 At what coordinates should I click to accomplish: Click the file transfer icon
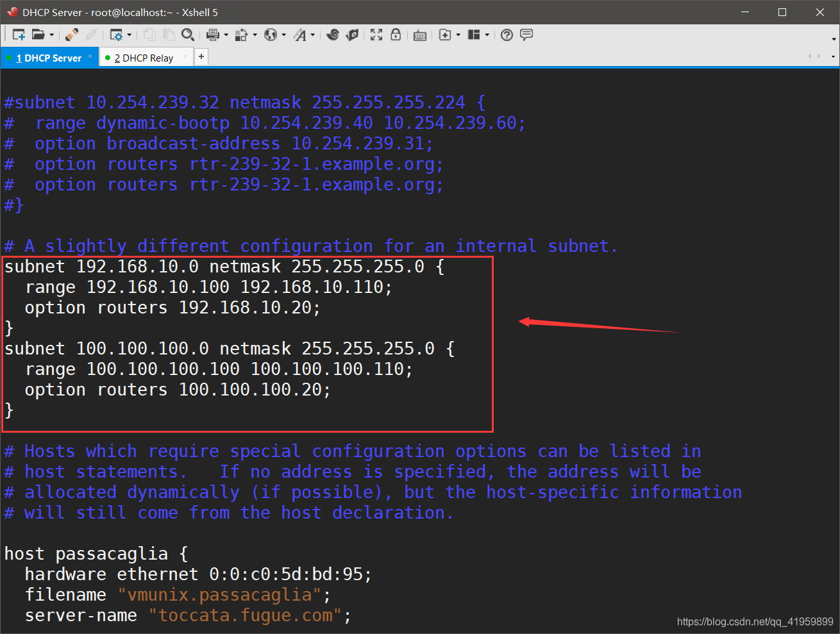point(242,35)
